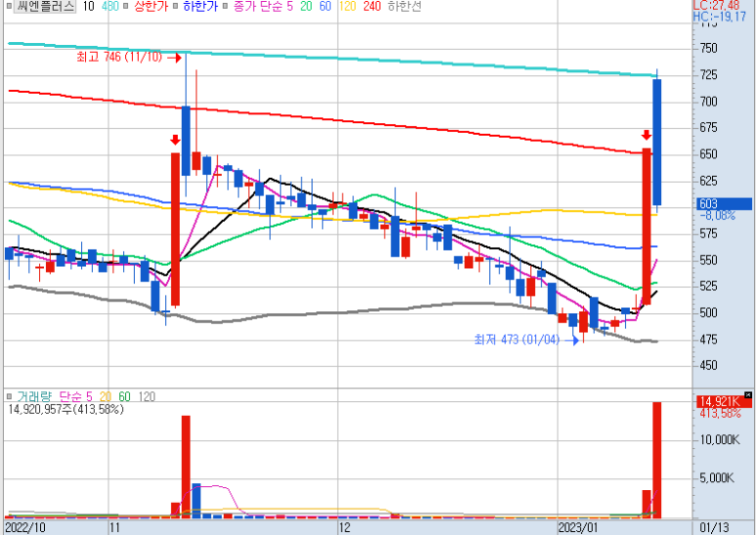Click the 12 month label on the date axis
The image size is (756, 535).
pos(344,527)
